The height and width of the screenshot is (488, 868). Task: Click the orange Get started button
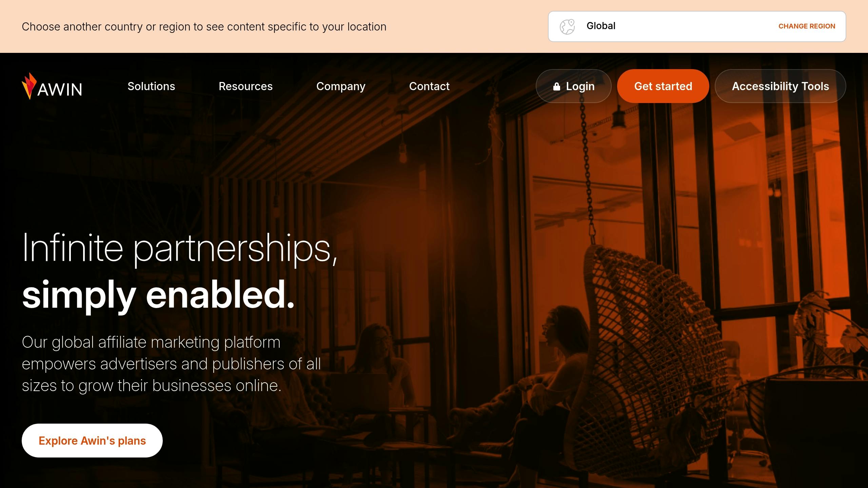pyautogui.click(x=663, y=86)
